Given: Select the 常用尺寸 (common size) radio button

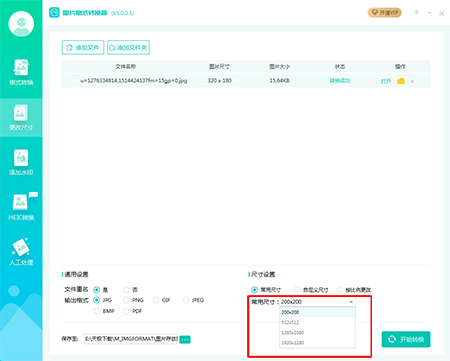Looking at the screenshot, I should 254,290.
